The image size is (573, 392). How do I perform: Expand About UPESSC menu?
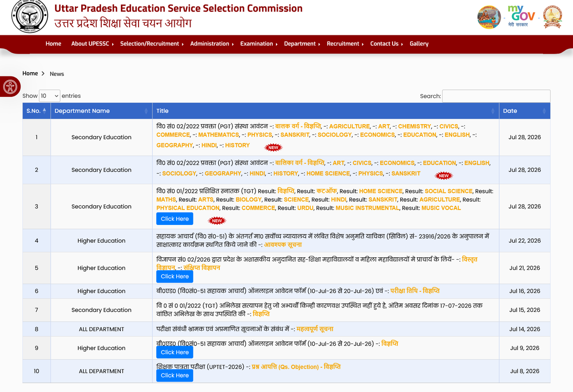[92, 43]
